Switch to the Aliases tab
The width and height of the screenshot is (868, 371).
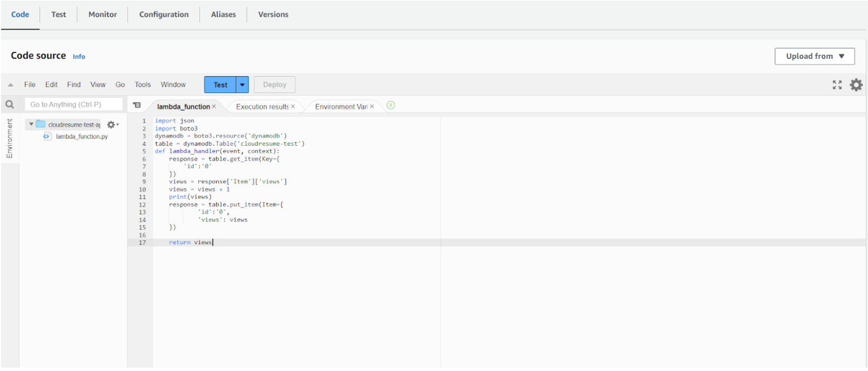pyautogui.click(x=223, y=14)
